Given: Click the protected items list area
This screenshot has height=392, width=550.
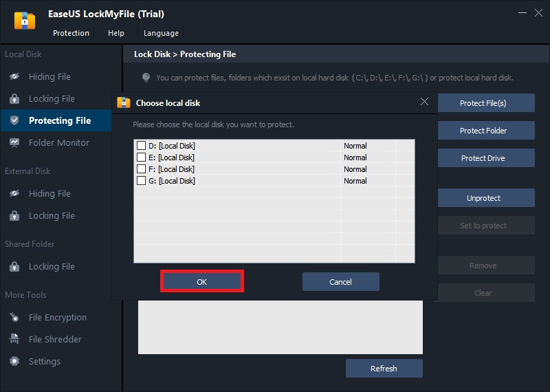Looking at the screenshot, I should [280, 327].
